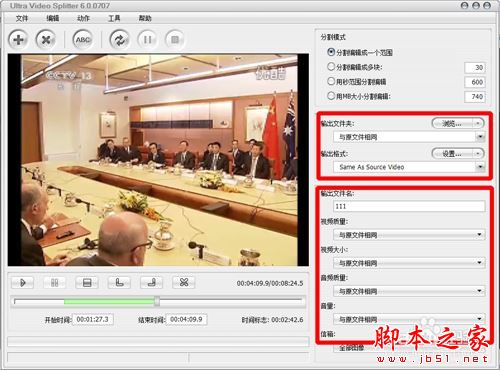Click the Browse output folder button

[453, 123]
